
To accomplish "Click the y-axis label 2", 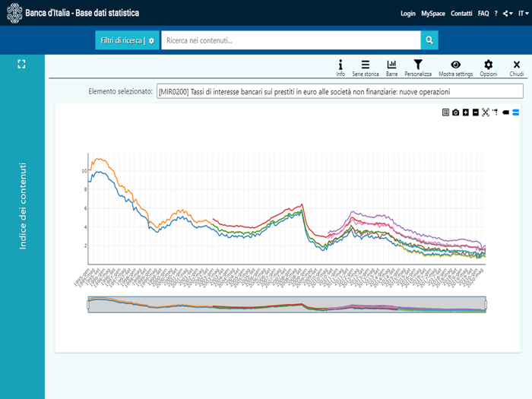I will tap(85, 245).
